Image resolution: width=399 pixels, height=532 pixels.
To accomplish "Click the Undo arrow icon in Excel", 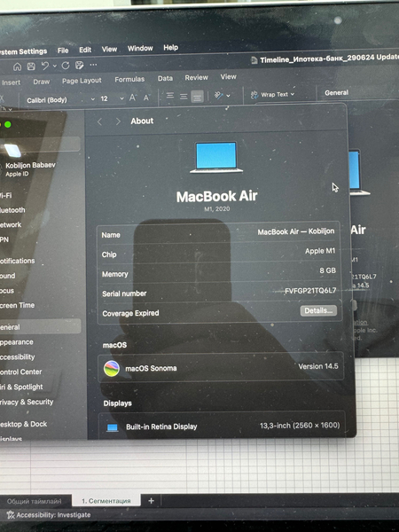I will click(x=45, y=66).
